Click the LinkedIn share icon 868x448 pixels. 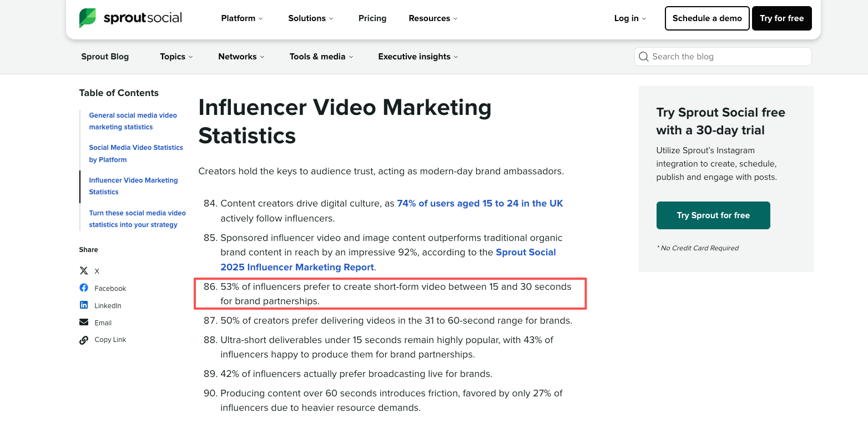84,305
